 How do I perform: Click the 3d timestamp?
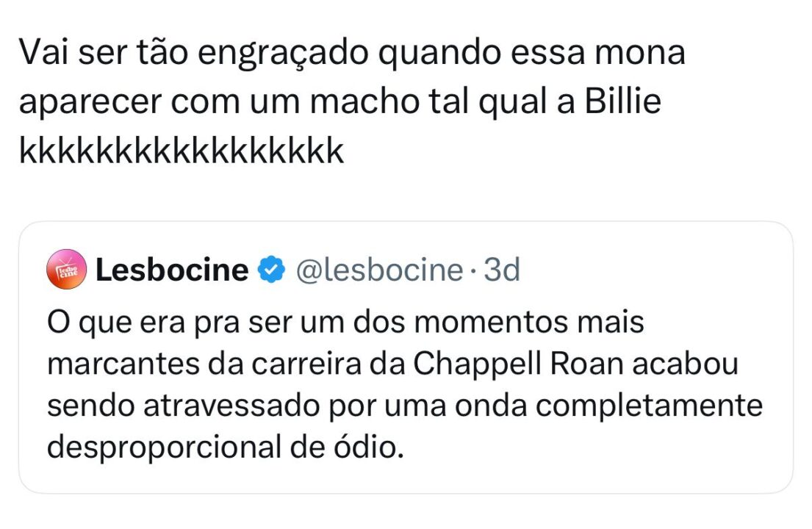point(502,270)
